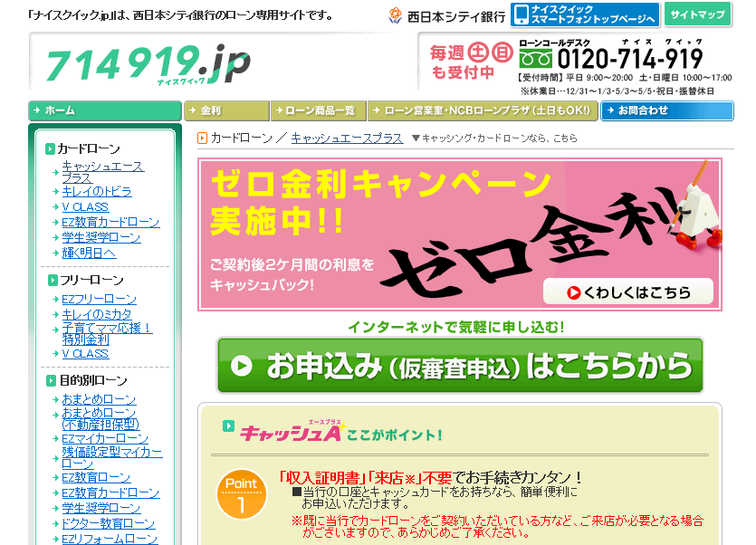The width and height of the screenshot is (756, 545).
Task: Click the arrow bullet beside キレイのトビラ
Action: click(55, 191)
